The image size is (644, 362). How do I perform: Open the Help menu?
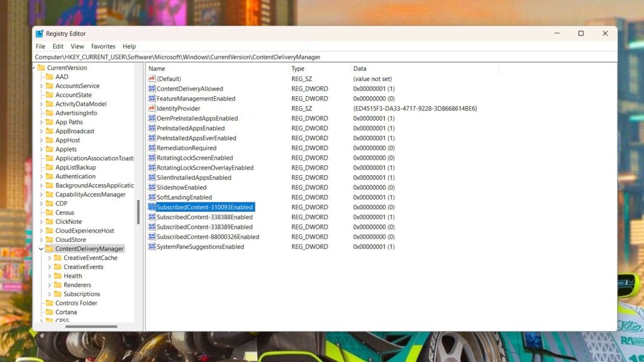pyautogui.click(x=129, y=47)
